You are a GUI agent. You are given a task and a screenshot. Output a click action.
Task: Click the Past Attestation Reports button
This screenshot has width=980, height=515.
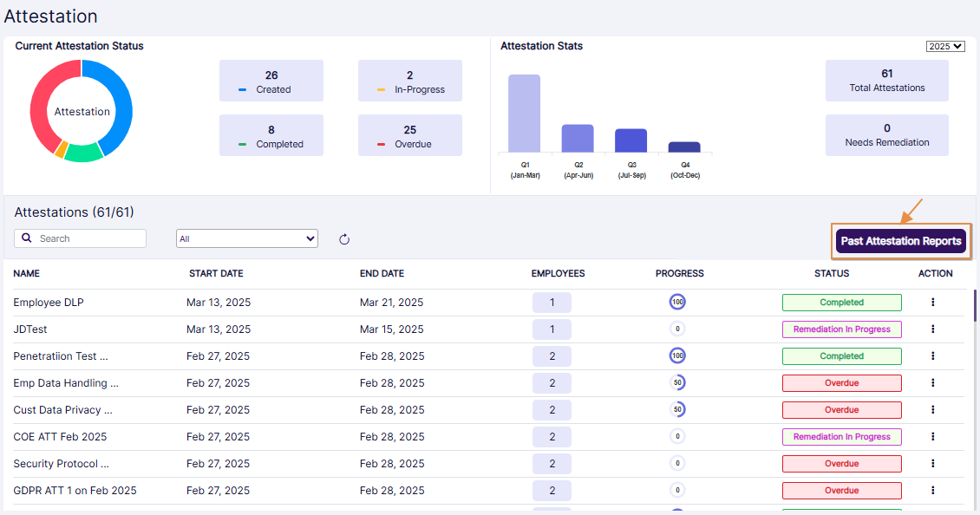900,241
